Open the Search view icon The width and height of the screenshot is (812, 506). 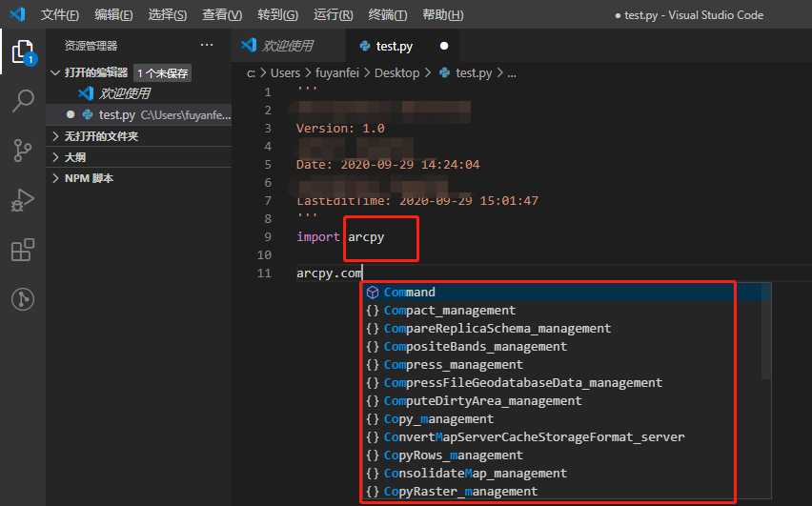[23, 100]
